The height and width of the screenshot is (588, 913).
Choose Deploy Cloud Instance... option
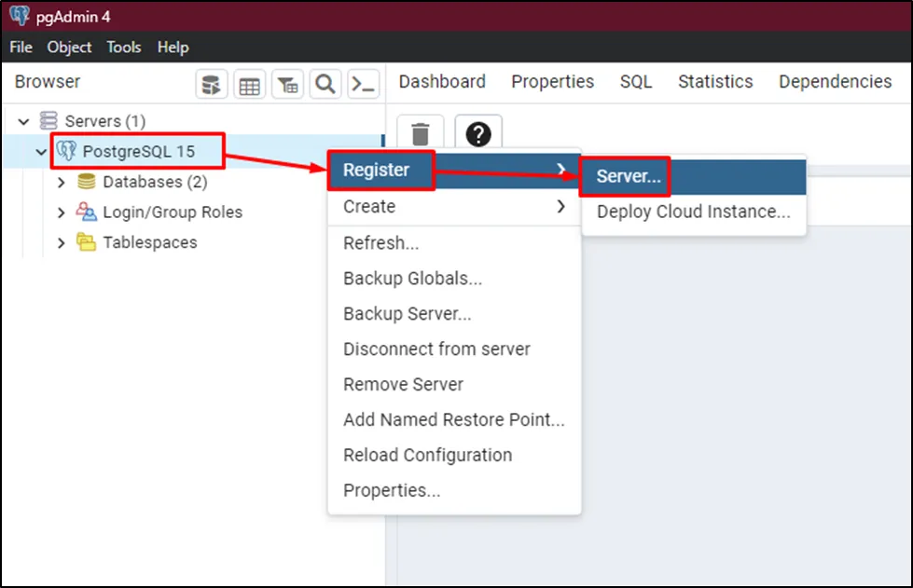(x=693, y=212)
